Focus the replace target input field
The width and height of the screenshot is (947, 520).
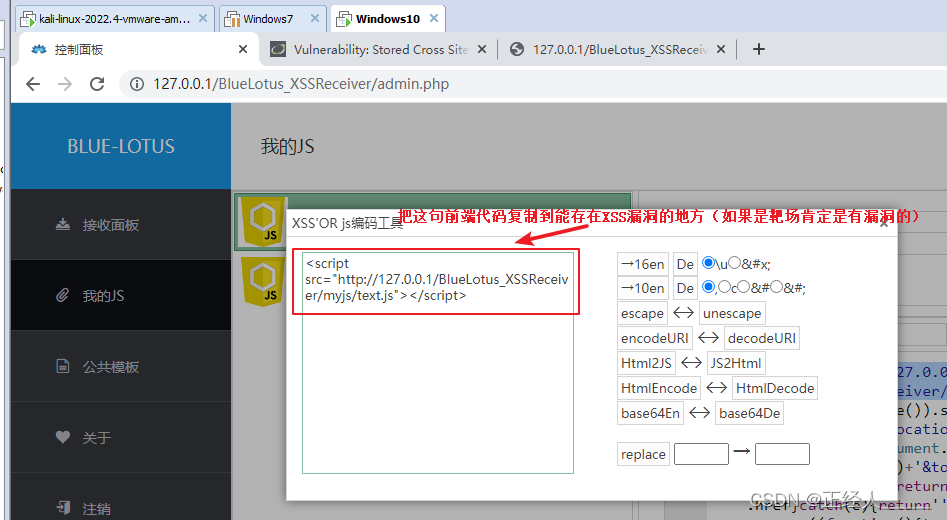[782, 454]
